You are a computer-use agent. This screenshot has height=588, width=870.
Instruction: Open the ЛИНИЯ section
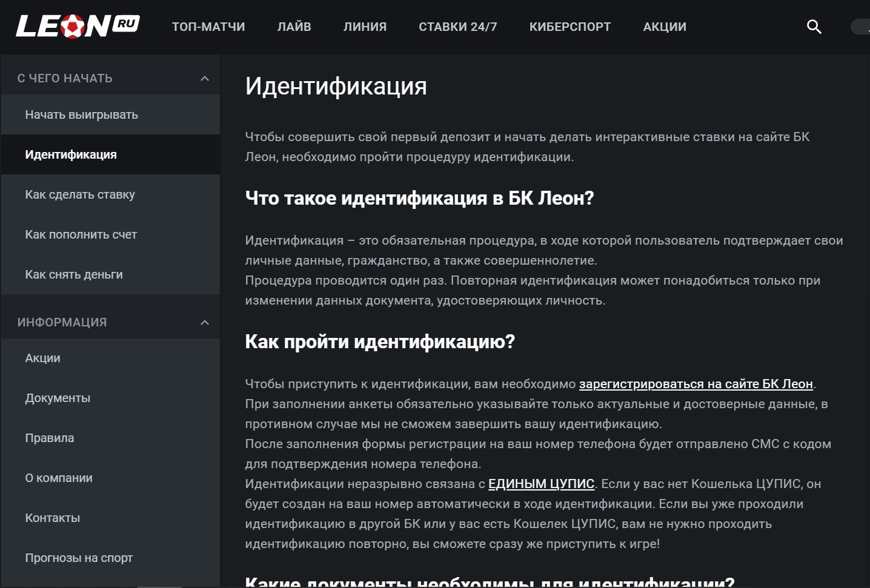tap(365, 27)
